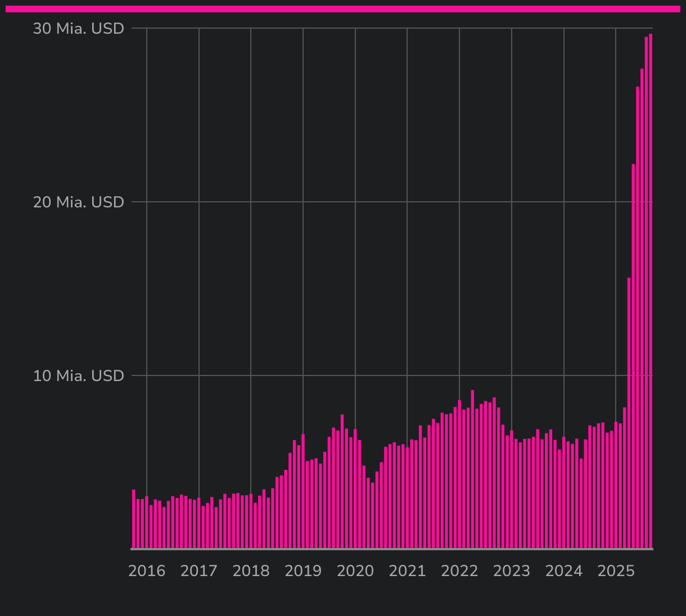Screen dimensions: 686x616
Task: Click the highest bar in 2022
Action: [x=472, y=469]
